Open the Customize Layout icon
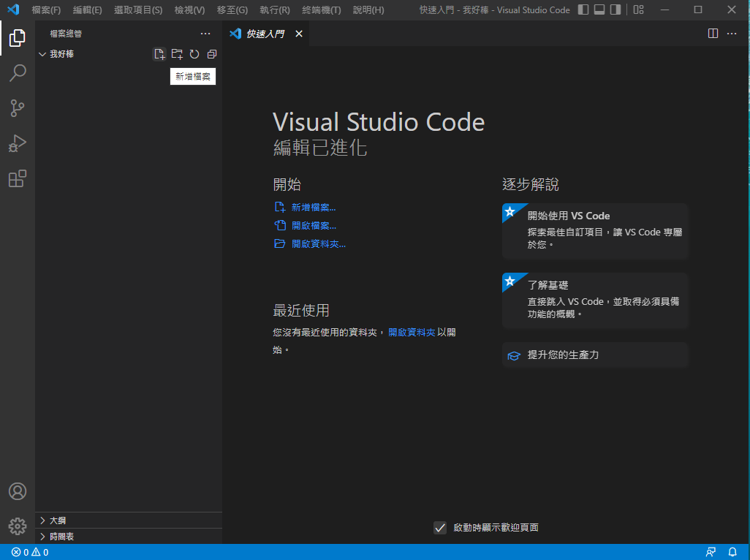The width and height of the screenshot is (750, 560). tap(639, 10)
